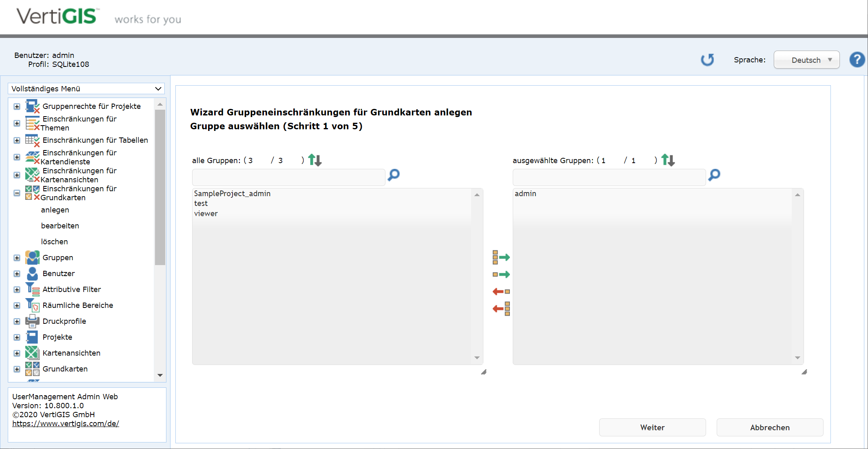Select bearbeiten under Grundkarten restrictions
This screenshot has height=449, width=868.
pyautogui.click(x=60, y=226)
